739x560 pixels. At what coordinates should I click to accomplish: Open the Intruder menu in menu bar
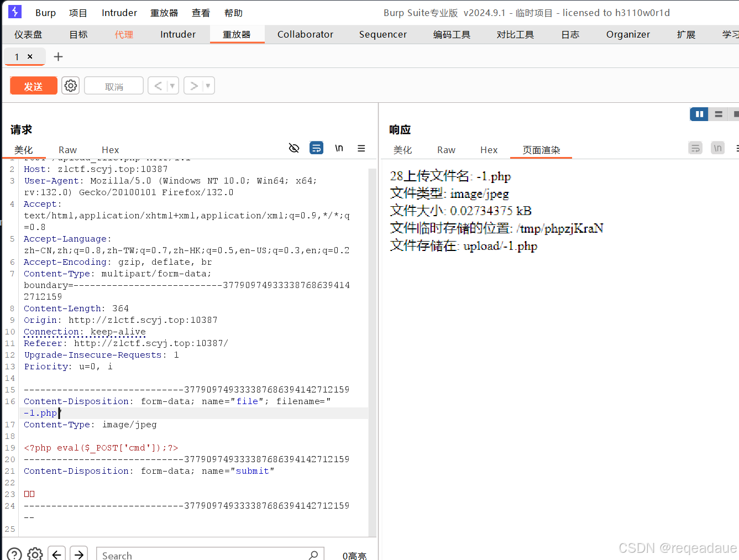coord(119,13)
